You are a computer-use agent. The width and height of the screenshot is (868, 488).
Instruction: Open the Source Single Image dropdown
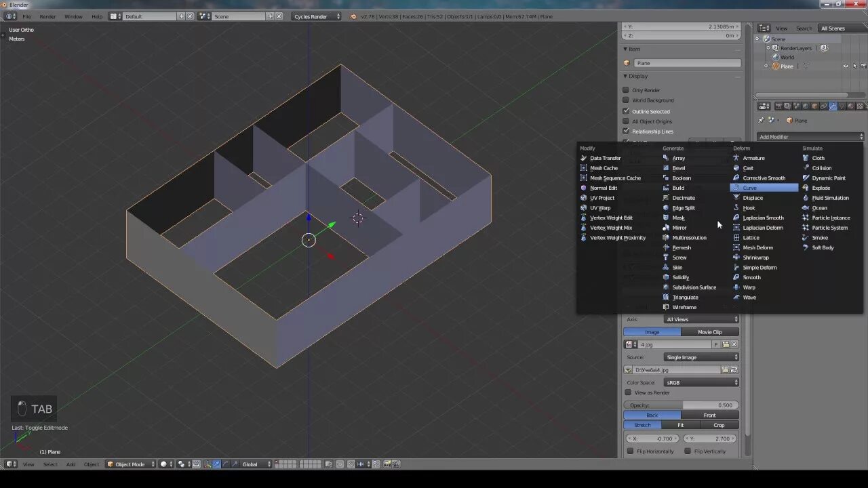pyautogui.click(x=701, y=357)
